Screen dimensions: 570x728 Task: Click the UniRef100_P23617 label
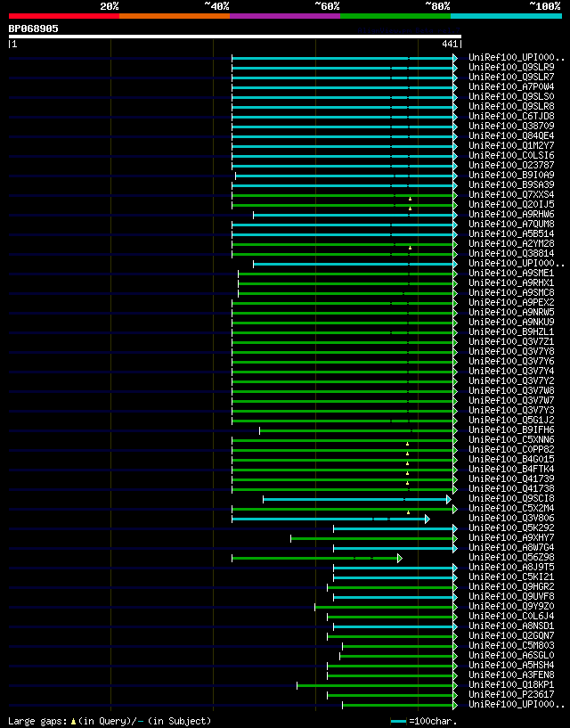pos(511,694)
